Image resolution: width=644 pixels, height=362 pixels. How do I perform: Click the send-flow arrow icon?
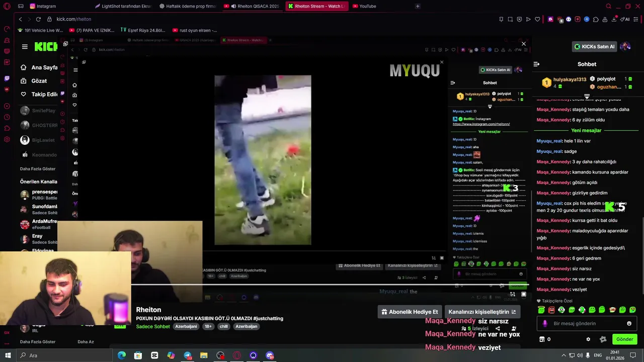tap(528, 19)
